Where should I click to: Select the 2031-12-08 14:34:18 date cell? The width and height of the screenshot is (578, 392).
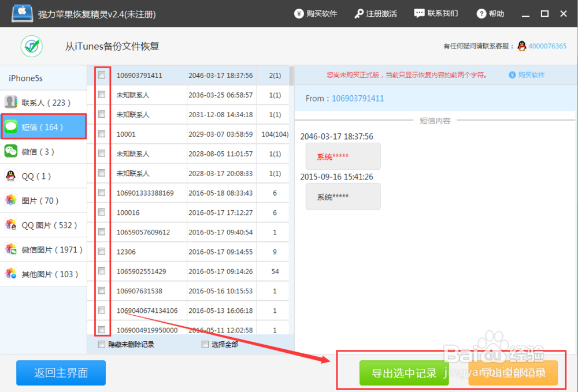221,114
